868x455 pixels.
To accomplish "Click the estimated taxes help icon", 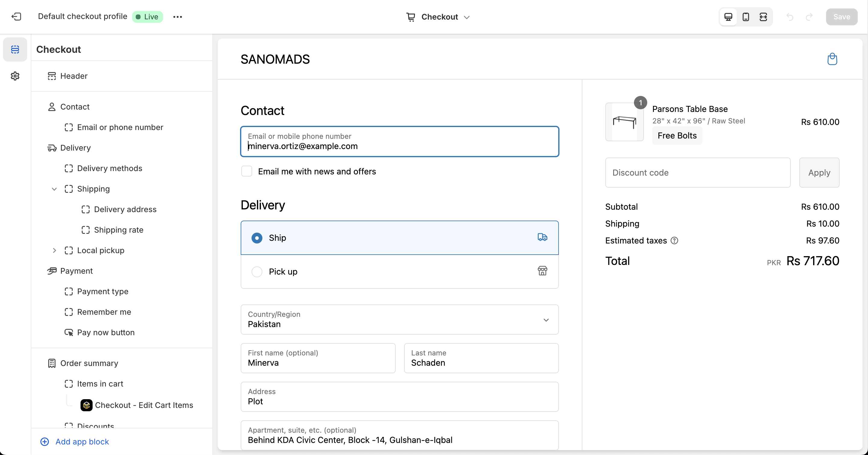I will click(x=674, y=241).
